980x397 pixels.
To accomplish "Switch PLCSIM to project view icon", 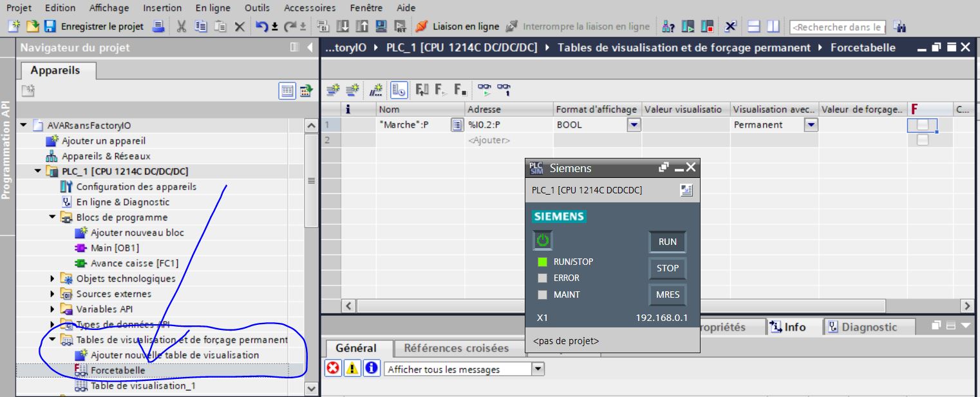I will click(686, 190).
